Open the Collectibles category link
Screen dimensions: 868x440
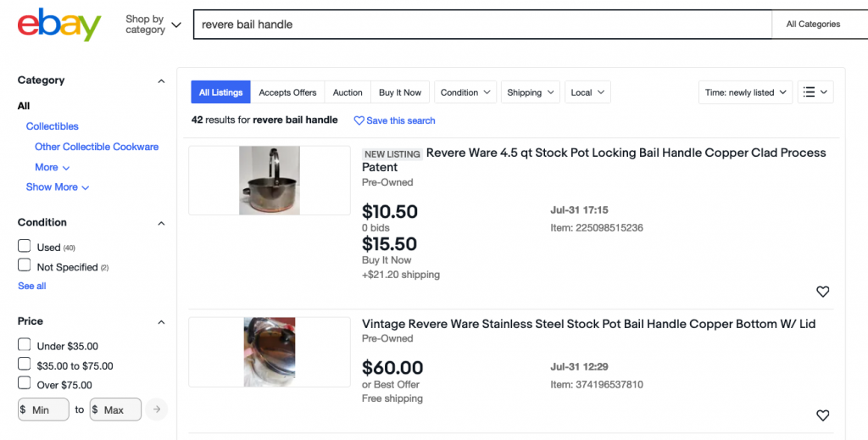coord(52,126)
